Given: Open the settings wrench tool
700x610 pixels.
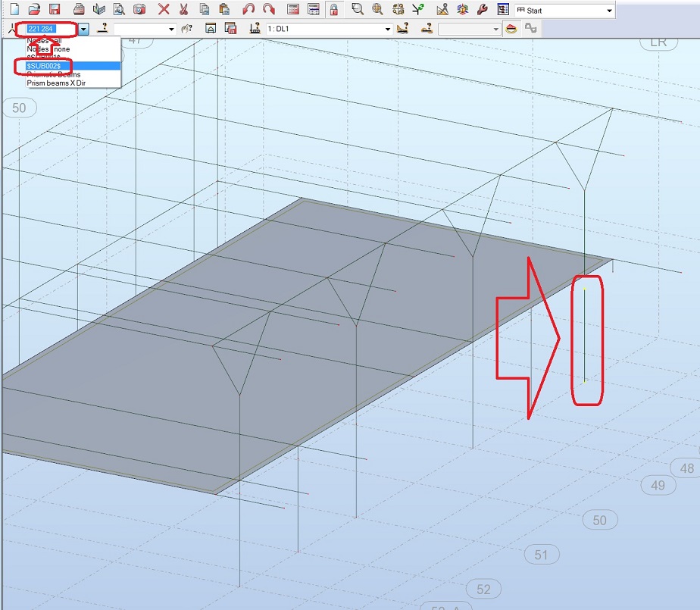Looking at the screenshot, I should pos(483,10).
